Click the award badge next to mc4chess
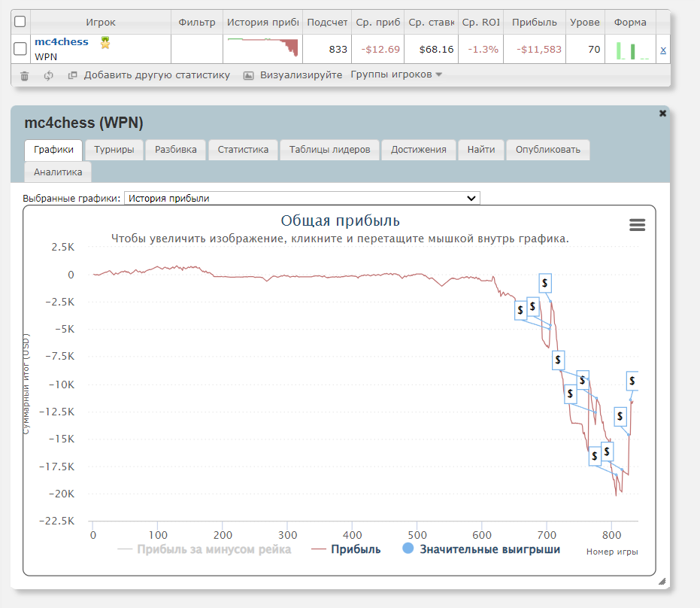 [105, 43]
